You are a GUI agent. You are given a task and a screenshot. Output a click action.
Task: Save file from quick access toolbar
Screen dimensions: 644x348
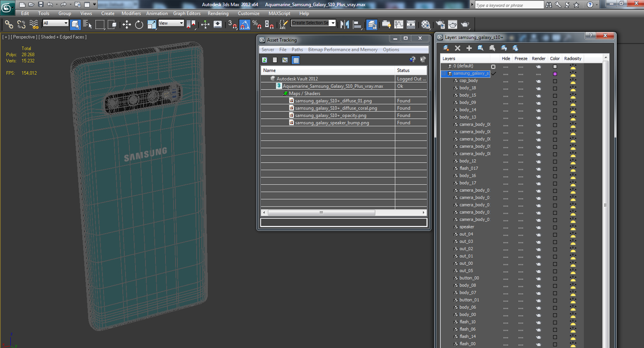coord(40,4)
